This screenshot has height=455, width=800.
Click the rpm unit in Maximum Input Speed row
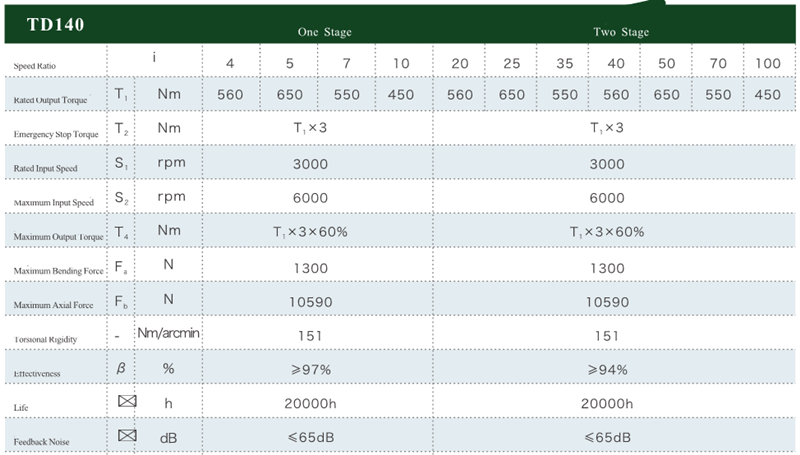point(168,198)
